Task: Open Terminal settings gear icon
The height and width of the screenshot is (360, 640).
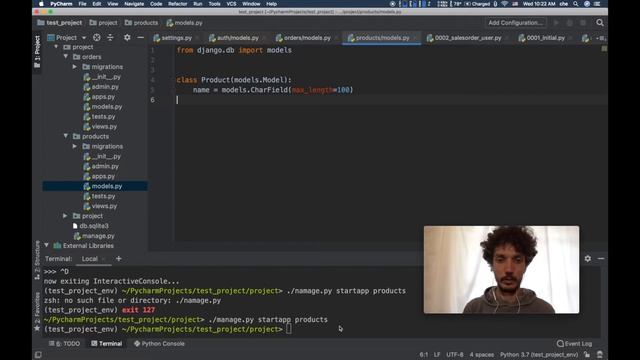Action: click(x=587, y=258)
